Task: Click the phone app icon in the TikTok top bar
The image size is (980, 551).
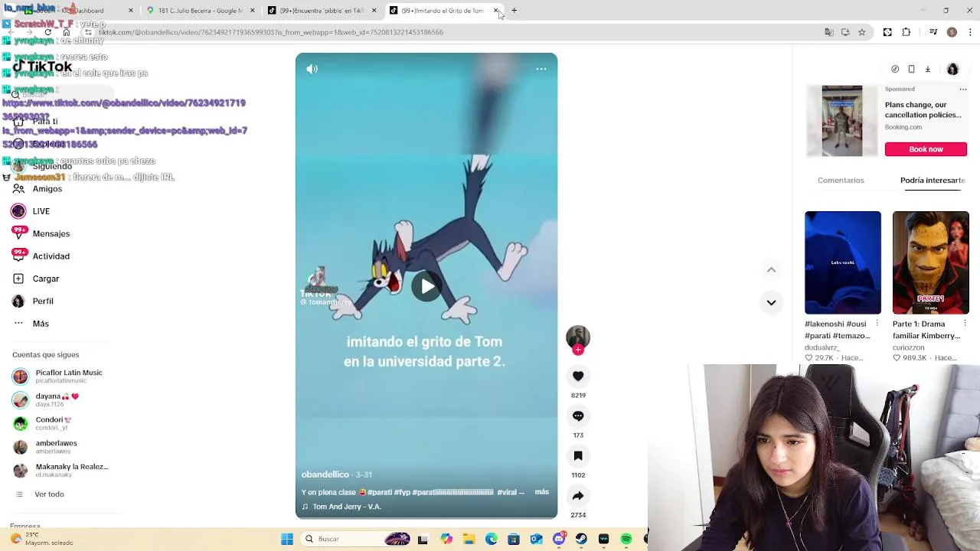Action: (911, 69)
